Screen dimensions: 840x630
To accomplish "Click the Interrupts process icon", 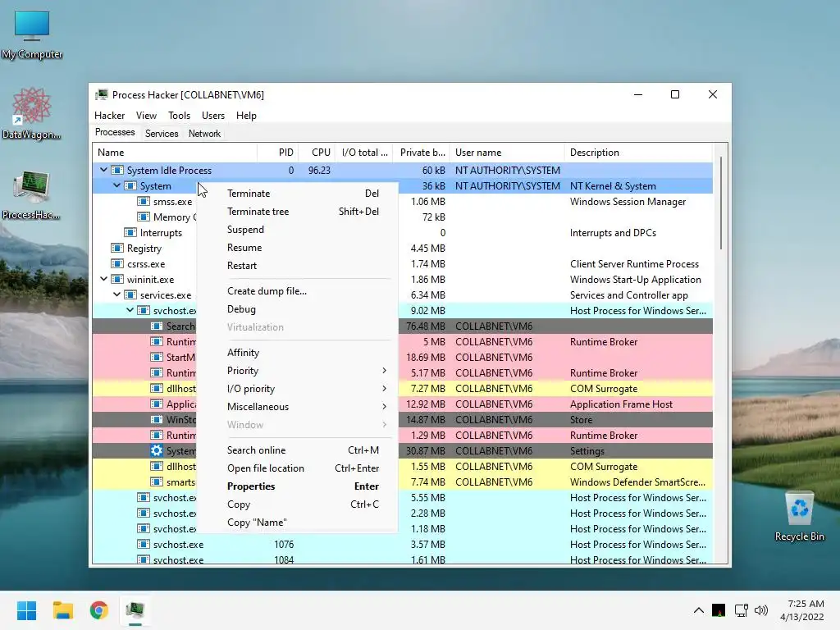I will pyautogui.click(x=130, y=232).
